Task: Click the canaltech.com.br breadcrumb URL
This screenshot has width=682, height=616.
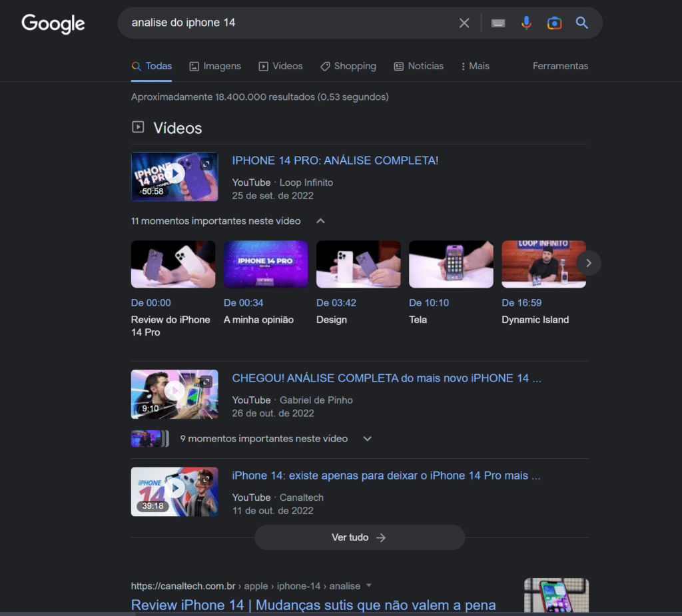Action: pos(246,586)
